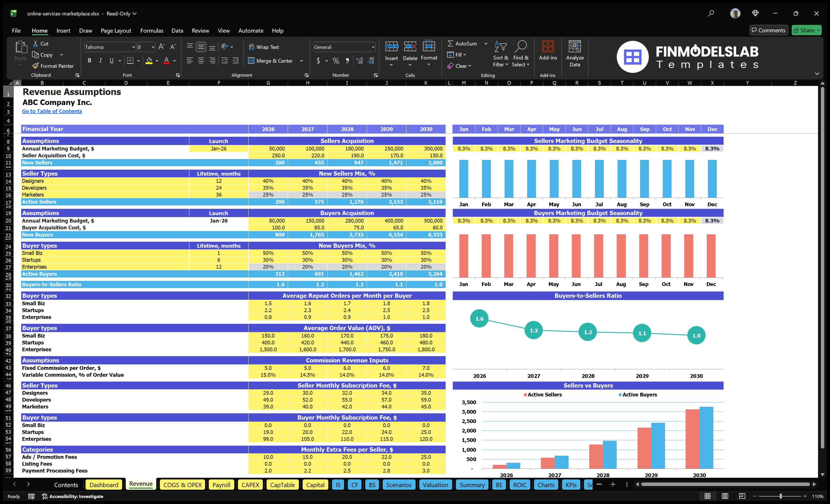Toggle bold formatting
Image resolution: width=830 pixels, height=504 pixels.
(89, 60)
